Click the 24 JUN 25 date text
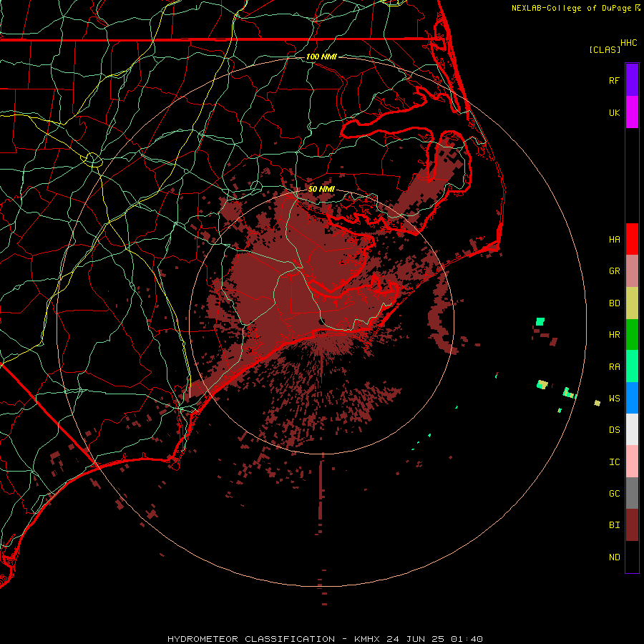The image size is (644, 644). click(x=416, y=639)
